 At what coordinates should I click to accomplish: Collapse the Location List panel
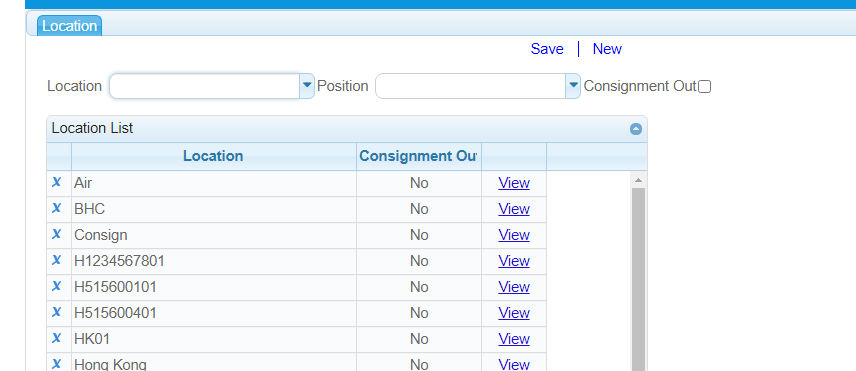click(636, 129)
